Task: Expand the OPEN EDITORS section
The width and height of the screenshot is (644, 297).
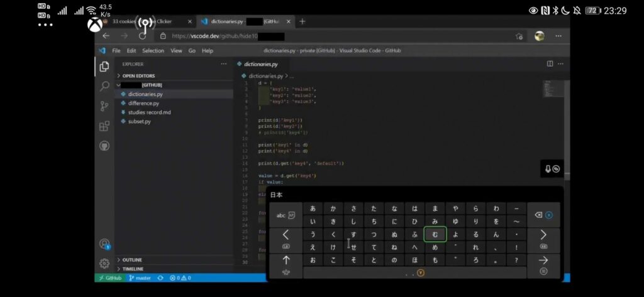Action: coord(138,76)
